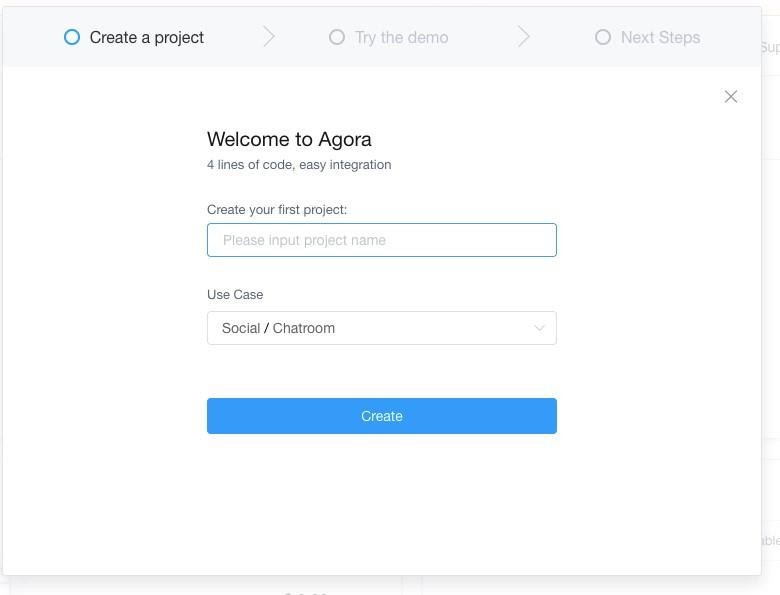The width and height of the screenshot is (780, 595).
Task: Click the Create a project step circle
Action: pyautogui.click(x=71, y=37)
